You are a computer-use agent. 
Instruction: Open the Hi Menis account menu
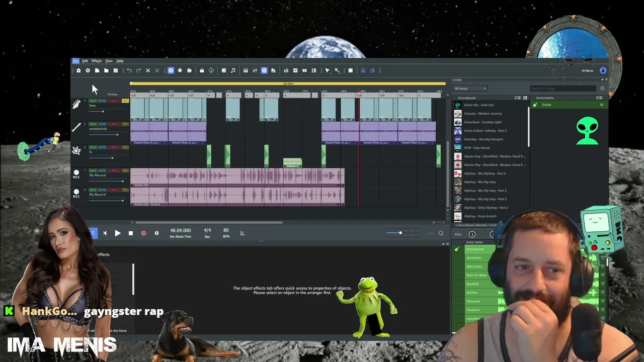tap(594, 70)
